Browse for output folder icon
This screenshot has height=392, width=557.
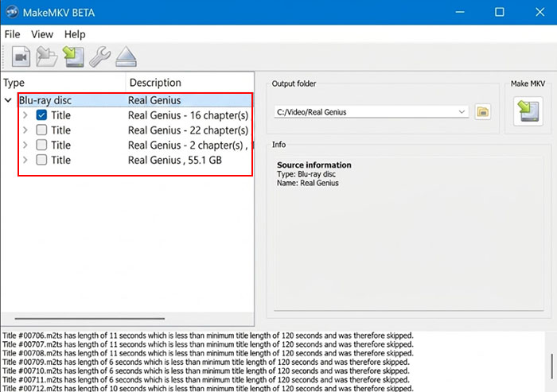483,112
